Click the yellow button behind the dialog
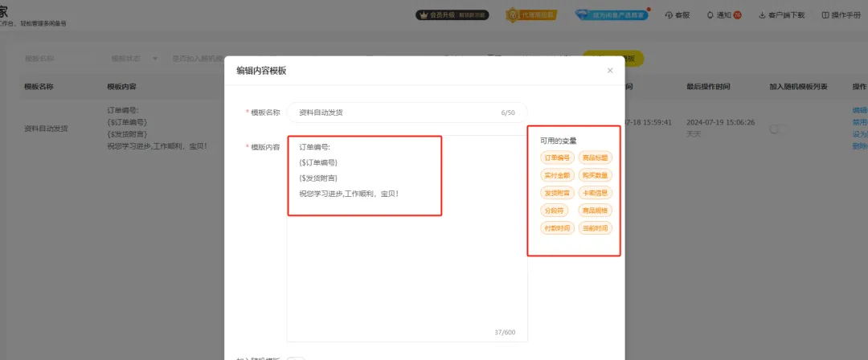 pyautogui.click(x=634, y=58)
